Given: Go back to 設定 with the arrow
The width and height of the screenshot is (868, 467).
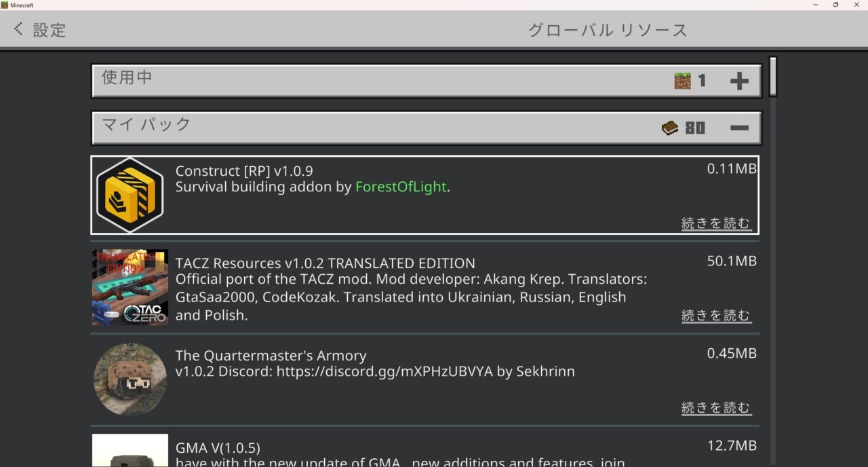Looking at the screenshot, I should coord(18,29).
